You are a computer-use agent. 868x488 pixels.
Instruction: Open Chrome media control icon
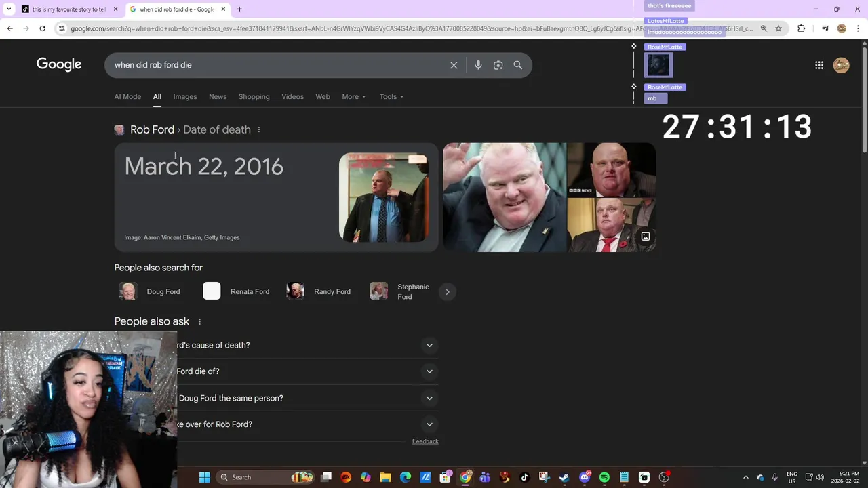pyautogui.click(x=825, y=28)
